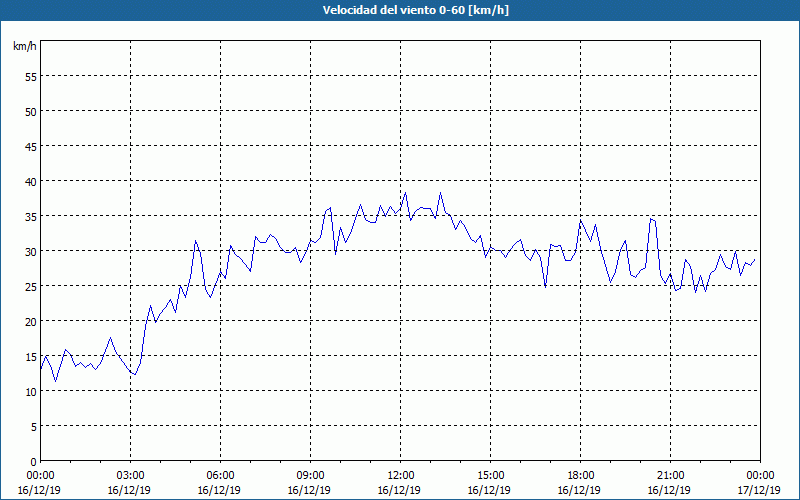Image resolution: width=800 pixels, height=500 pixels.
Task: Click the 12:00 time axis label
Action: [x=401, y=476]
